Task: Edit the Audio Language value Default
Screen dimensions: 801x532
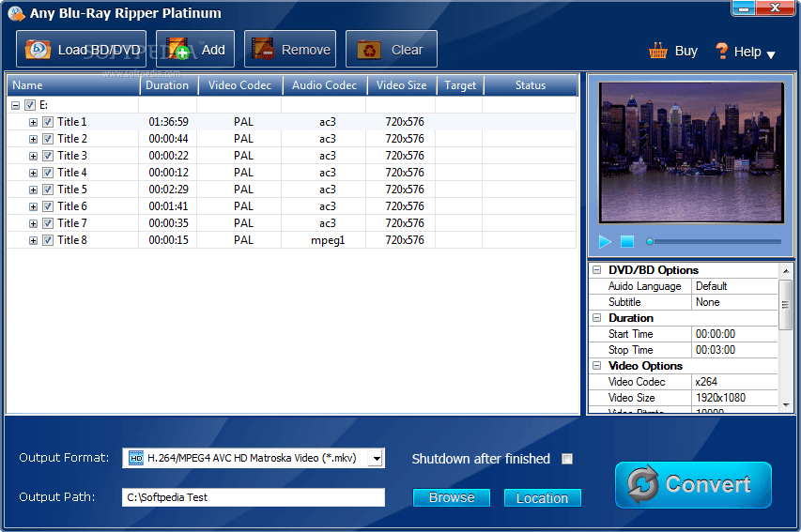Action: [x=734, y=286]
